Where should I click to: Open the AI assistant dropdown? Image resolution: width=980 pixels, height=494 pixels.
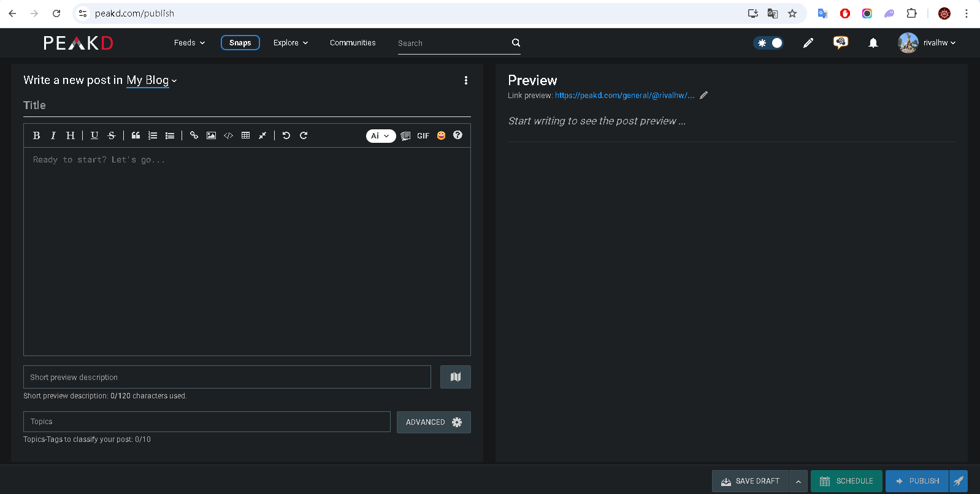click(381, 136)
